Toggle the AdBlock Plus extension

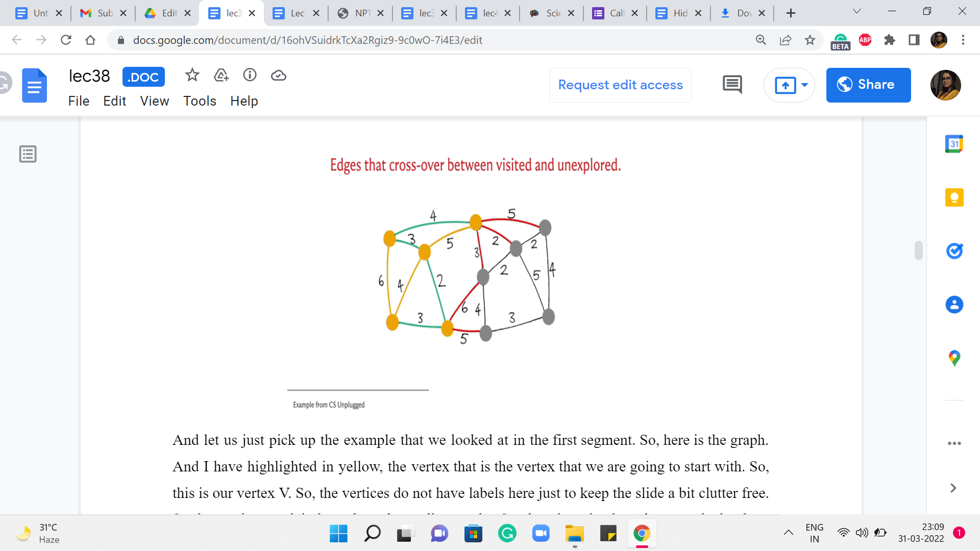[x=865, y=40]
